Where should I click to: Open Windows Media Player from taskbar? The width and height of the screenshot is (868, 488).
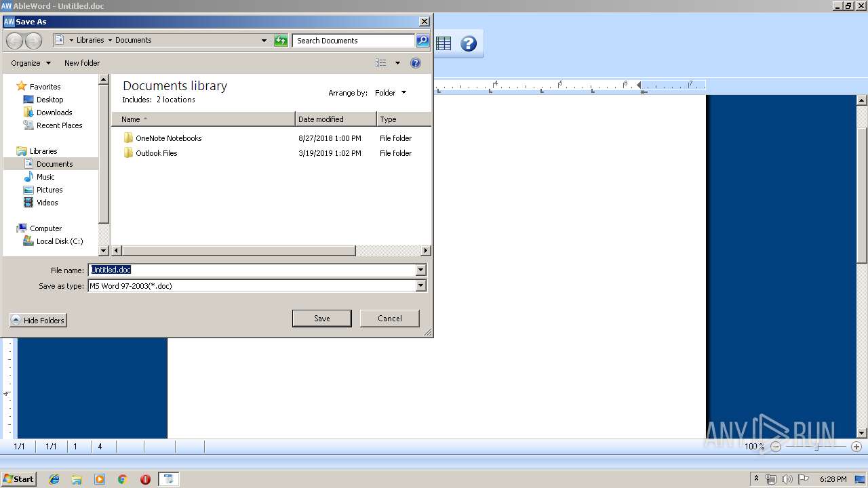[x=100, y=479]
